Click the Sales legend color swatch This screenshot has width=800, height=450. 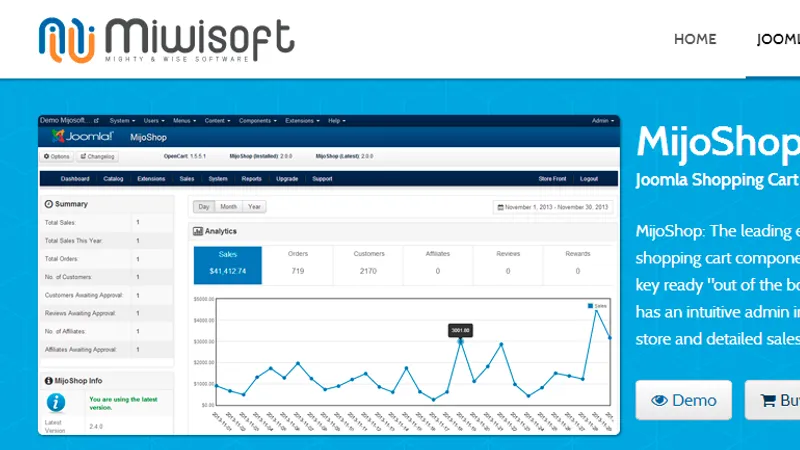click(590, 306)
